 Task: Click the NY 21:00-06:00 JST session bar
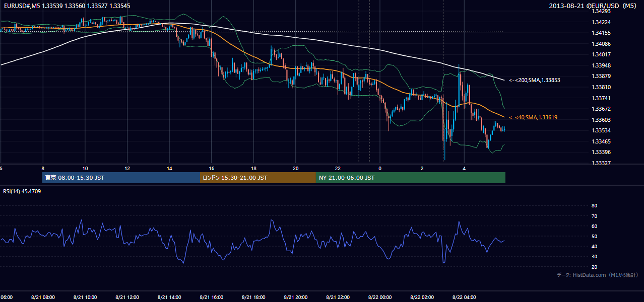(x=411, y=178)
